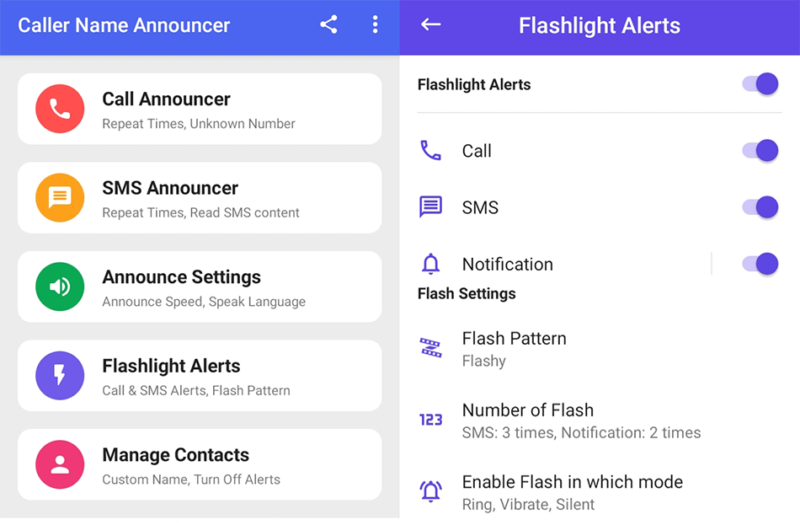800x525 pixels.
Task: Tap the green speaker Announce Settings icon
Action: click(60, 287)
